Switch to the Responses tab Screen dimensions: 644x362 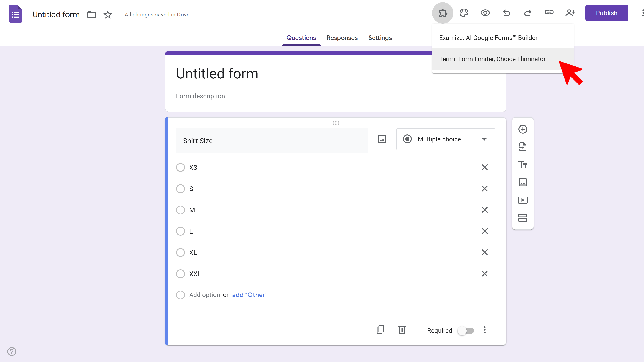(342, 38)
